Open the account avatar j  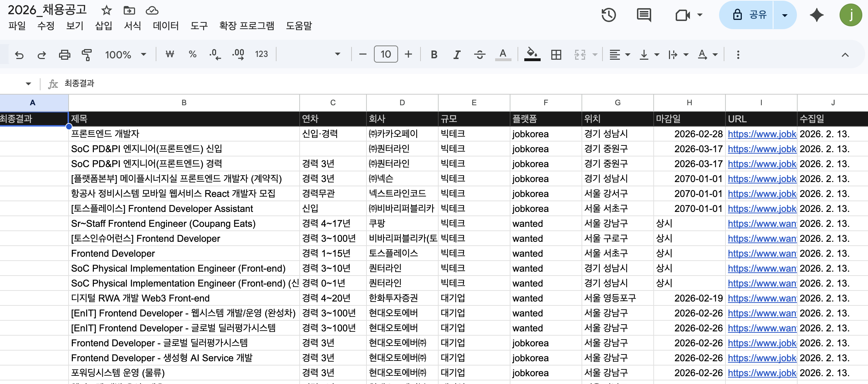(x=851, y=15)
